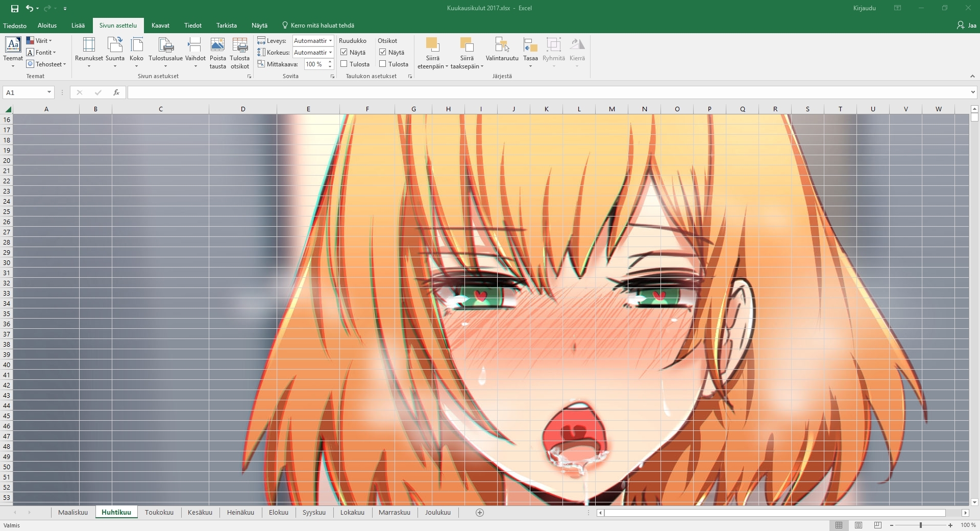Screen dimensions: 980x531
Task: Expand the Name Box dropdown arrow
Action: click(x=49, y=92)
